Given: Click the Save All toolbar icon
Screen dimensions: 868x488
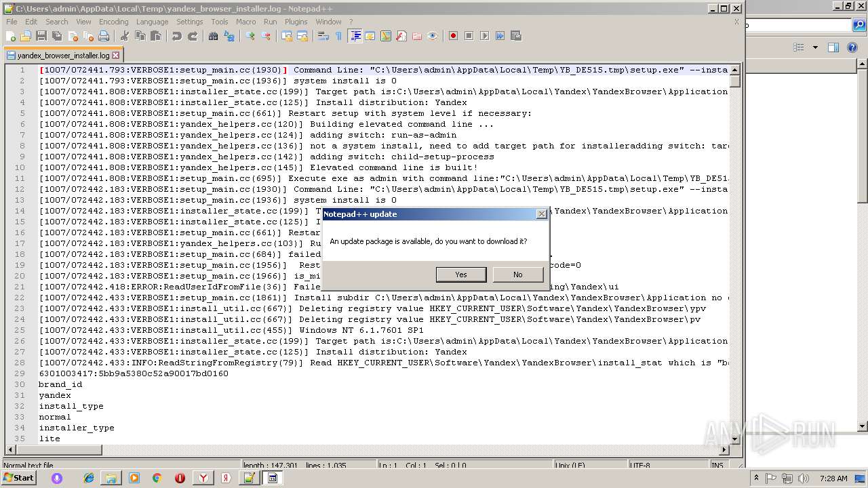Looking at the screenshot, I should pos(57,36).
